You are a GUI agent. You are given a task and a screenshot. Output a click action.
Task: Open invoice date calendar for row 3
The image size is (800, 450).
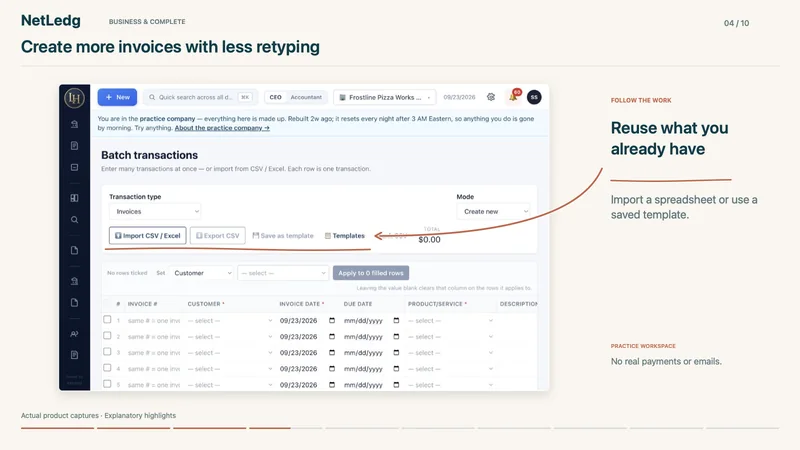(332, 353)
